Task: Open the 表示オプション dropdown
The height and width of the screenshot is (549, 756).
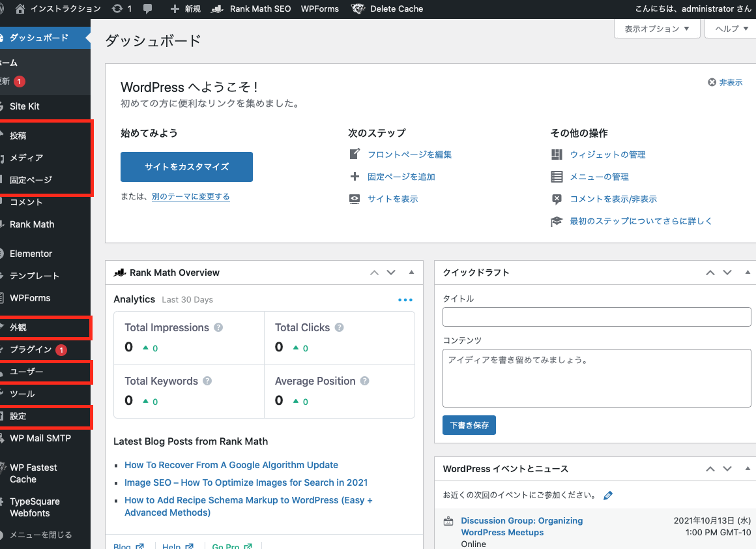Action: pos(657,29)
